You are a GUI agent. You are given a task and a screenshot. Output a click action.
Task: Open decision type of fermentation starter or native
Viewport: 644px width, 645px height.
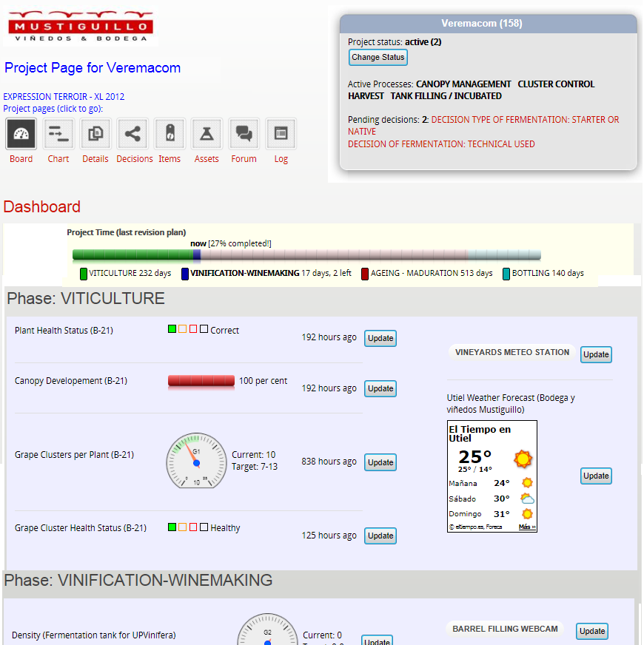483,126
